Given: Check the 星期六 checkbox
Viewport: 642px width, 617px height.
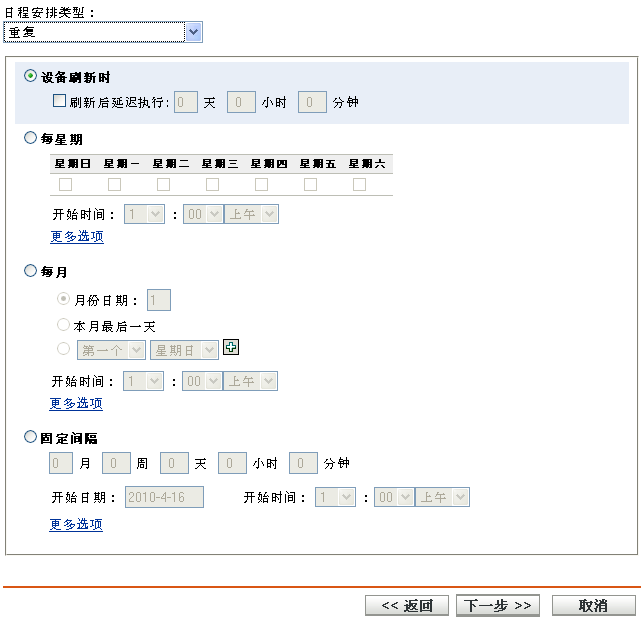Looking at the screenshot, I should pos(359,184).
